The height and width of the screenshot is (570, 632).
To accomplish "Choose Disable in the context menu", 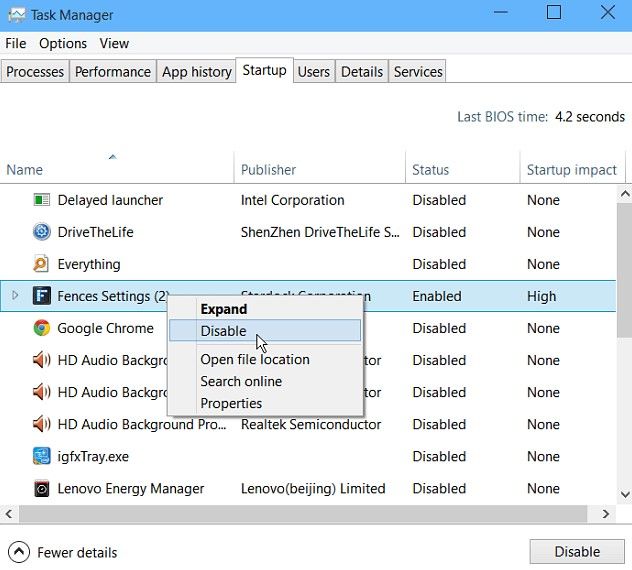I will [x=265, y=331].
